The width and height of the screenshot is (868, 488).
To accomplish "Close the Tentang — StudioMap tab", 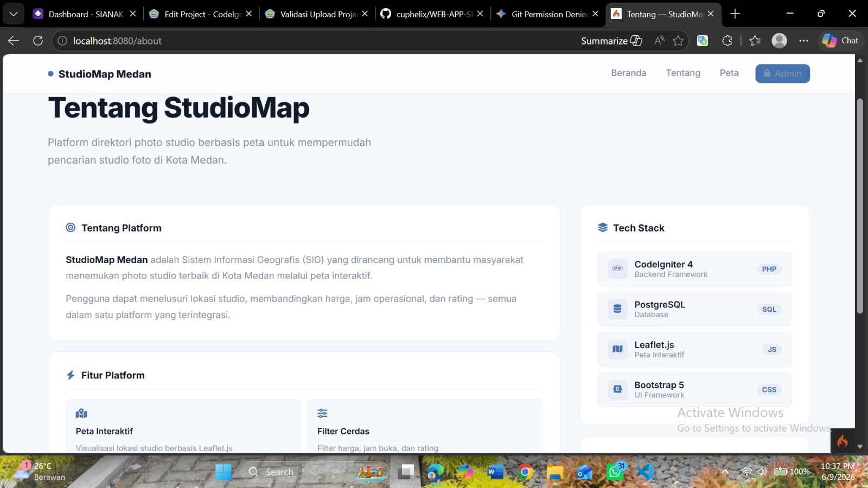I will 711,14.
